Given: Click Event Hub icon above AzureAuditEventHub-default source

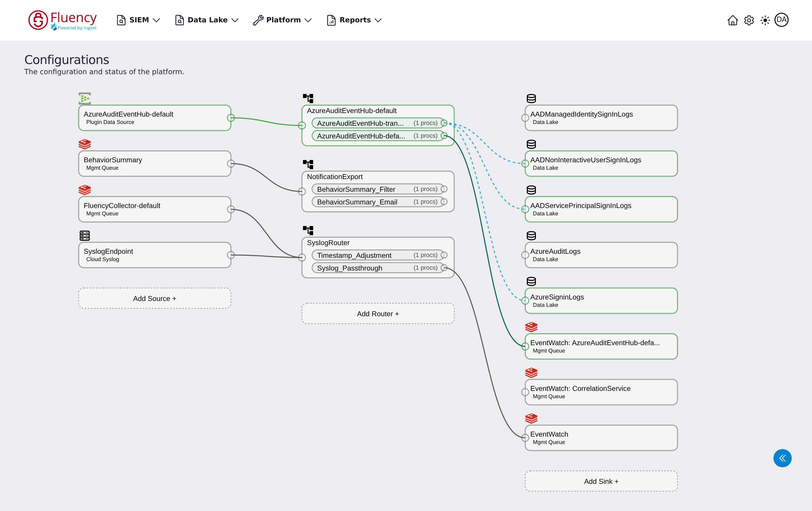Looking at the screenshot, I should [85, 98].
